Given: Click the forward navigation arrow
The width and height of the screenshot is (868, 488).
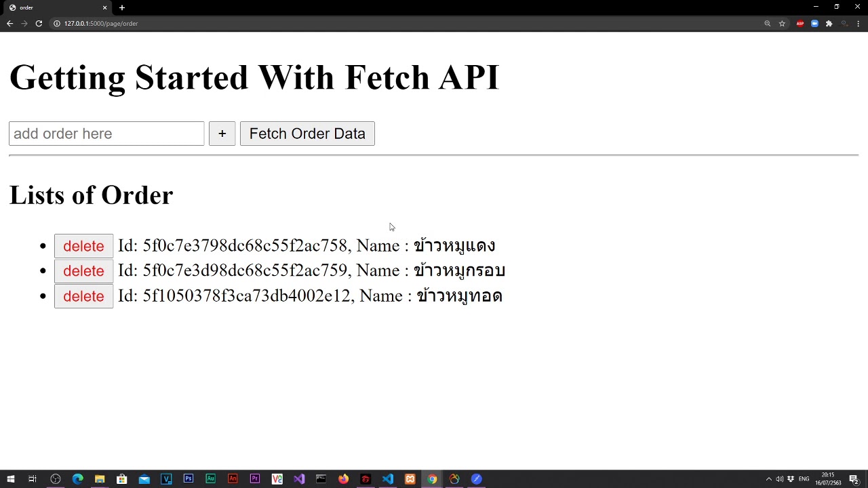Looking at the screenshot, I should [24, 23].
